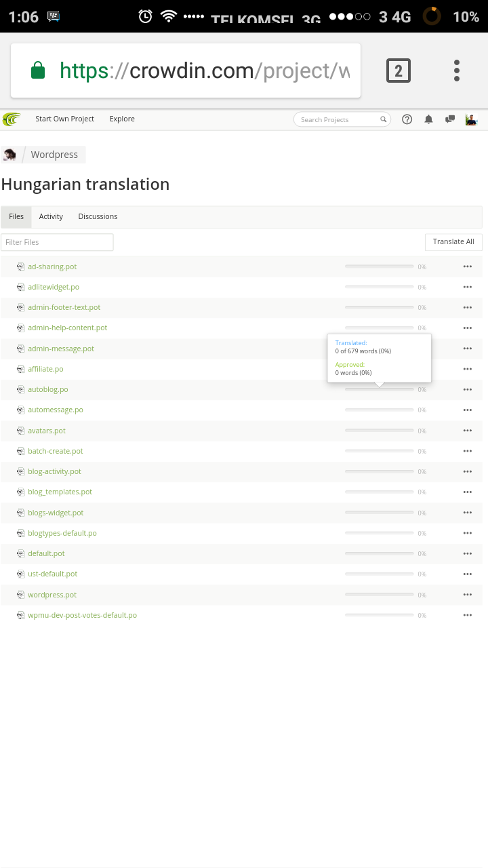This screenshot has height=868, width=488.
Task: Open the batch-create.pot file
Action: click(55, 451)
